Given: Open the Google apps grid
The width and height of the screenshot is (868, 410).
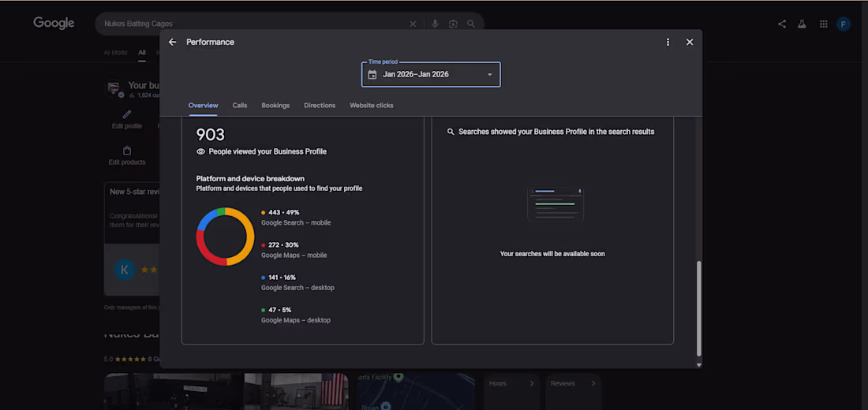Looking at the screenshot, I should [823, 24].
